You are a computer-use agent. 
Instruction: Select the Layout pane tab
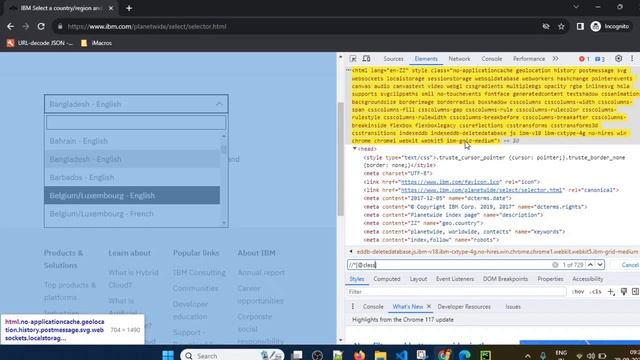tap(418, 279)
